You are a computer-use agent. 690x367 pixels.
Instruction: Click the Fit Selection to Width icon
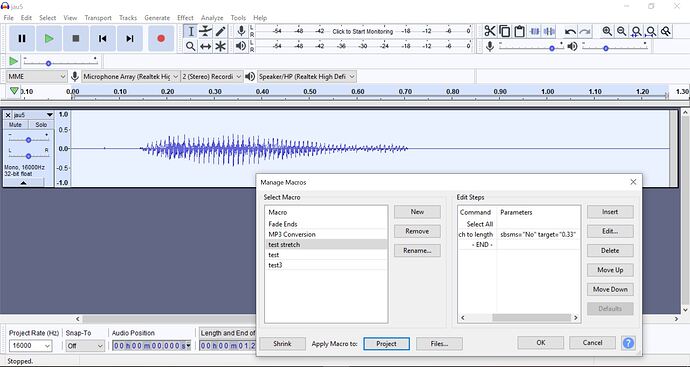(636, 31)
